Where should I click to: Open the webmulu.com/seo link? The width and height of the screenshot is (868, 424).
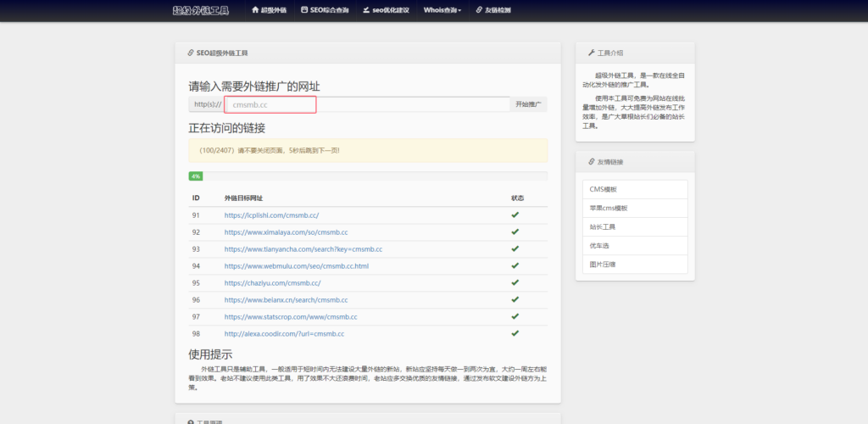(x=296, y=266)
